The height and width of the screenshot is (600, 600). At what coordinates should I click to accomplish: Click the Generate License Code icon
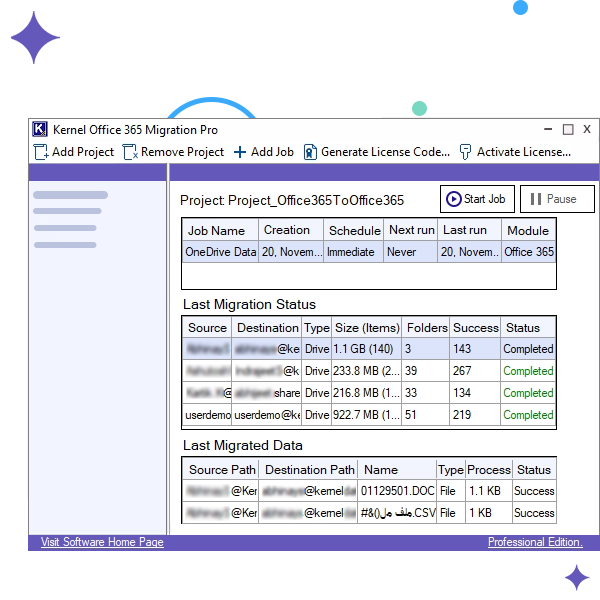pyautogui.click(x=310, y=152)
